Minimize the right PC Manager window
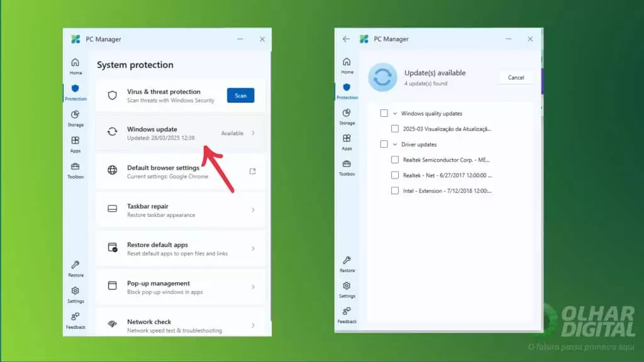Viewport: 644px width, 362px height. tap(508, 39)
